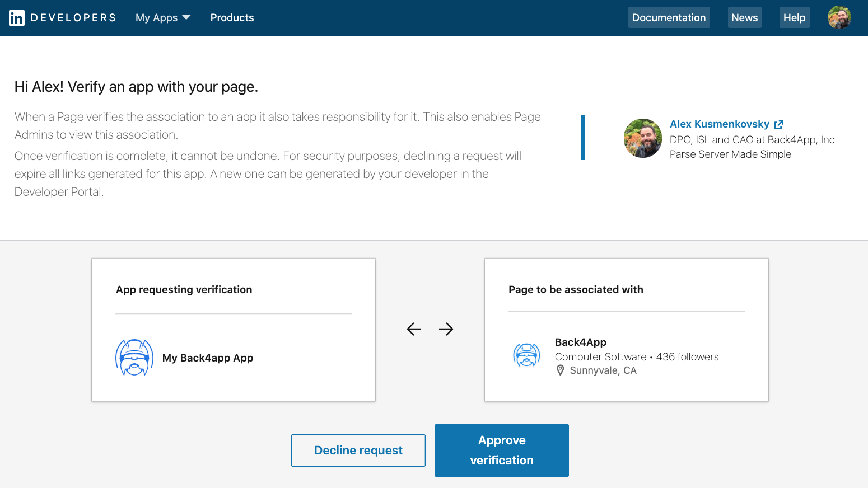Click the 'Page to be associated with' heading
Image resolution: width=868 pixels, height=488 pixels.
576,290
